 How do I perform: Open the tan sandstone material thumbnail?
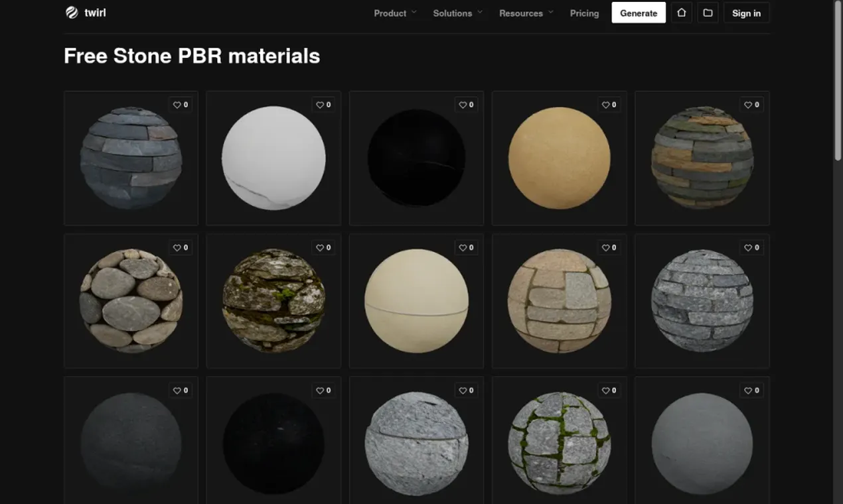click(559, 158)
